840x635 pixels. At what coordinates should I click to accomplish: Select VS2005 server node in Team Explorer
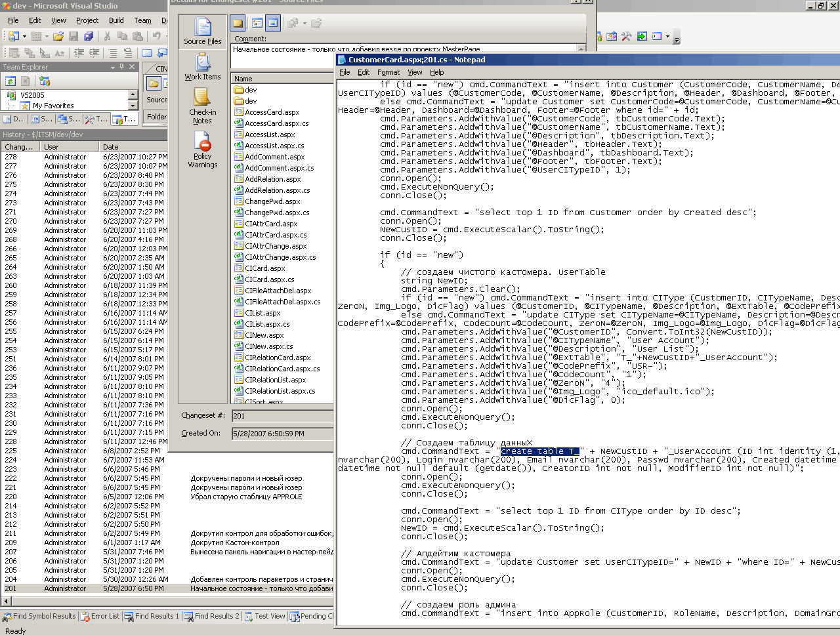click(x=32, y=95)
